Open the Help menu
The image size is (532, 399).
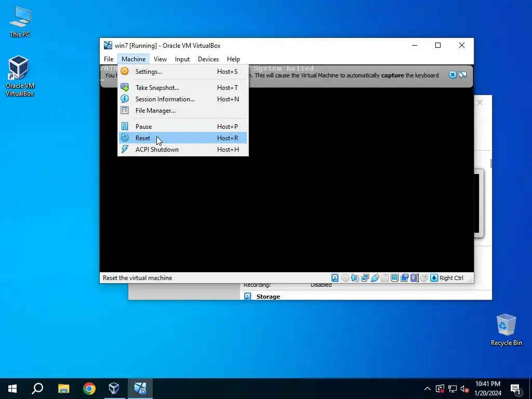click(x=233, y=59)
